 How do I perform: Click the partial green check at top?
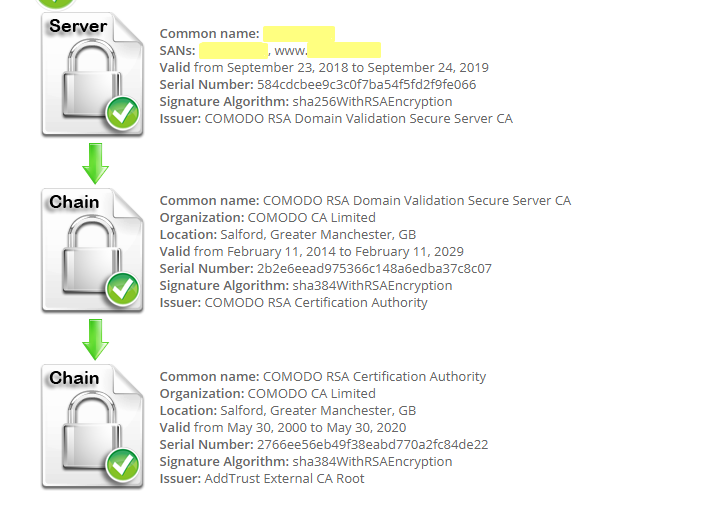(x=55, y=4)
